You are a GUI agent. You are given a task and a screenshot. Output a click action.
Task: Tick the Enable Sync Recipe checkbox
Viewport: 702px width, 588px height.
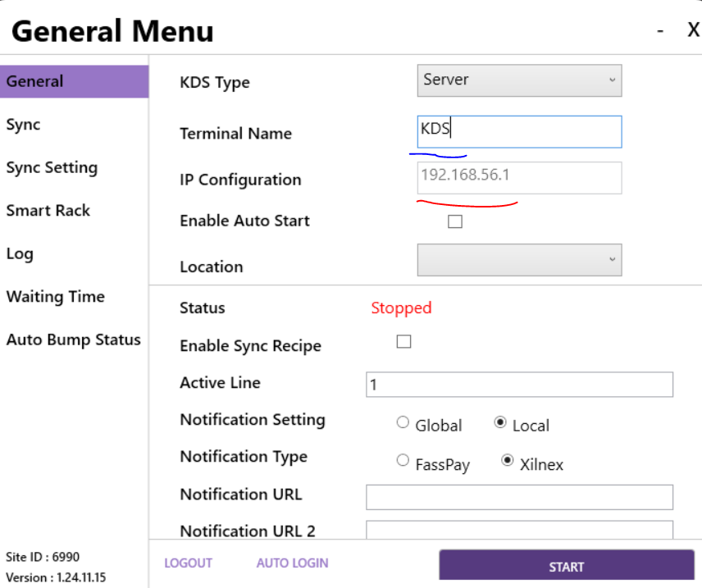(x=403, y=342)
